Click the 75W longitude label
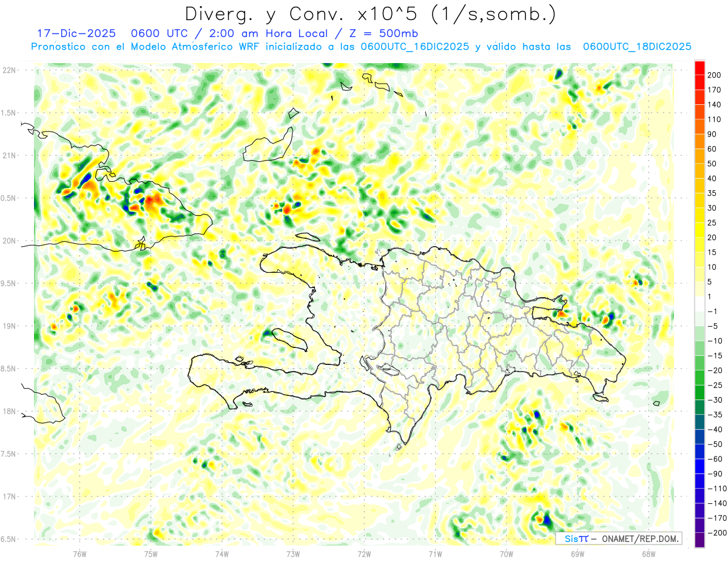 click(x=150, y=554)
